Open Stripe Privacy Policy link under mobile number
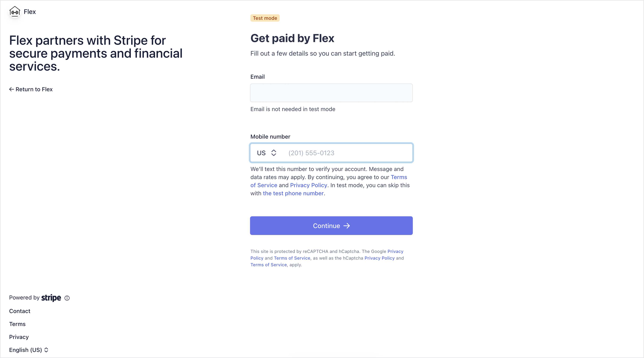 coord(309,185)
